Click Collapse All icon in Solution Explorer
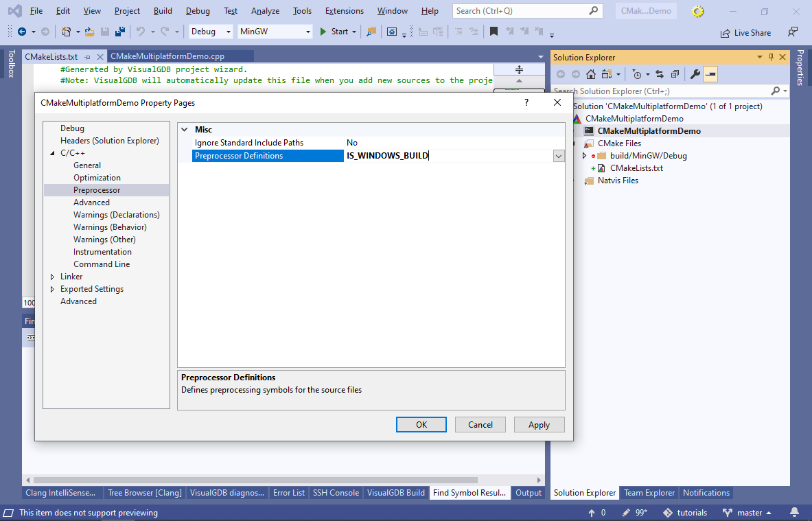This screenshot has height=521, width=812. pos(675,75)
